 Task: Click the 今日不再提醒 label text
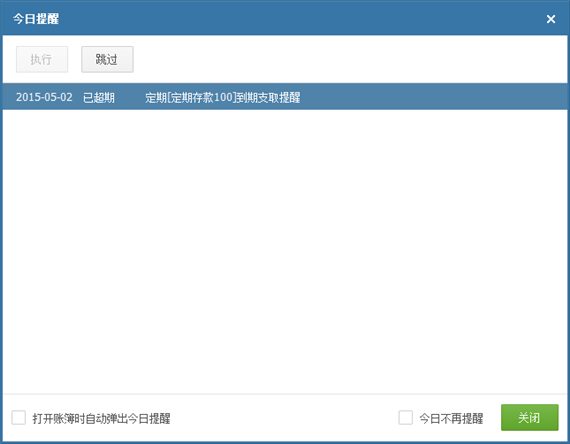451,418
